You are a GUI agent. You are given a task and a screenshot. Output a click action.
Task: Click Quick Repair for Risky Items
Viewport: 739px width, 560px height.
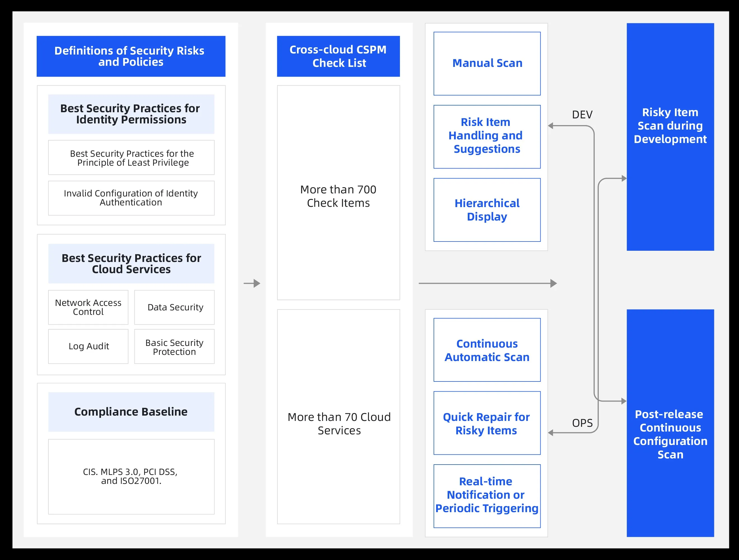(487, 423)
